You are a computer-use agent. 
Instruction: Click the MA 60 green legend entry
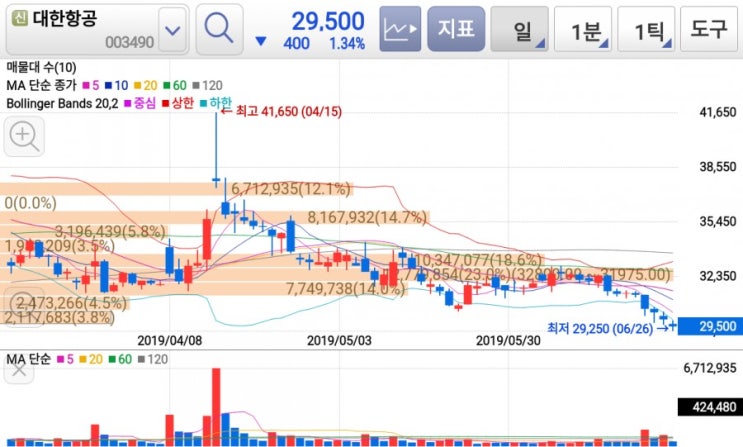[x=175, y=85]
